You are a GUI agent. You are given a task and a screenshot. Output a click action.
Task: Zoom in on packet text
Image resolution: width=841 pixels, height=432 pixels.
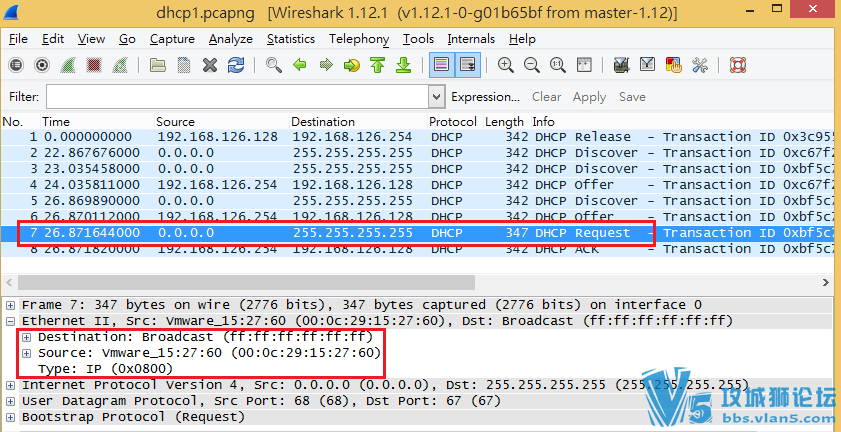pos(505,65)
